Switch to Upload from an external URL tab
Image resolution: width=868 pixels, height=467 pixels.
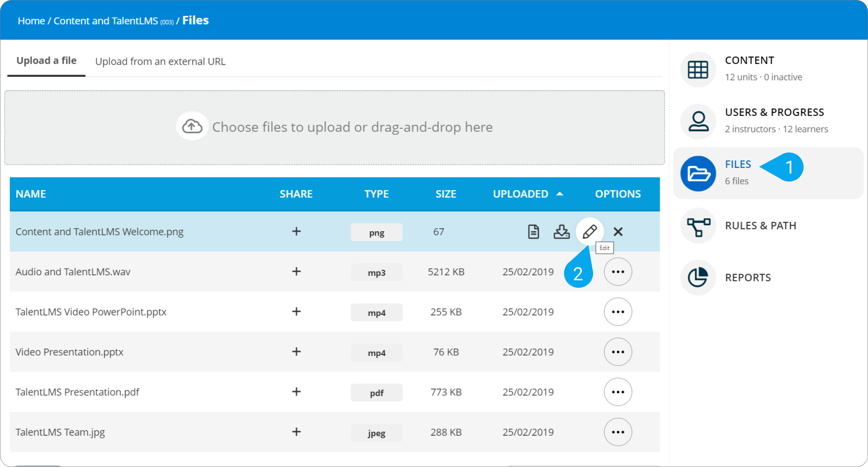pyautogui.click(x=160, y=61)
